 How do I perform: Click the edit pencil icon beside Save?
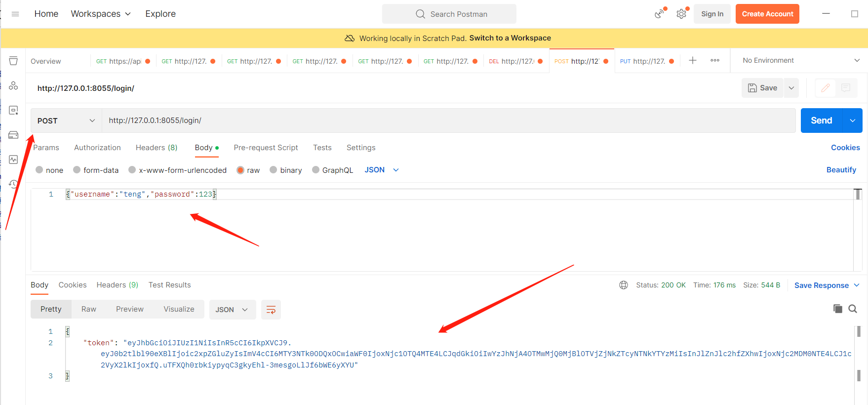(x=825, y=88)
